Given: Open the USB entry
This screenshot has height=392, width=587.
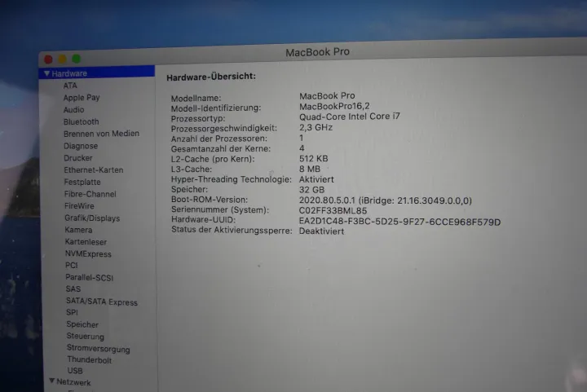Looking at the screenshot, I should pos(75,371).
